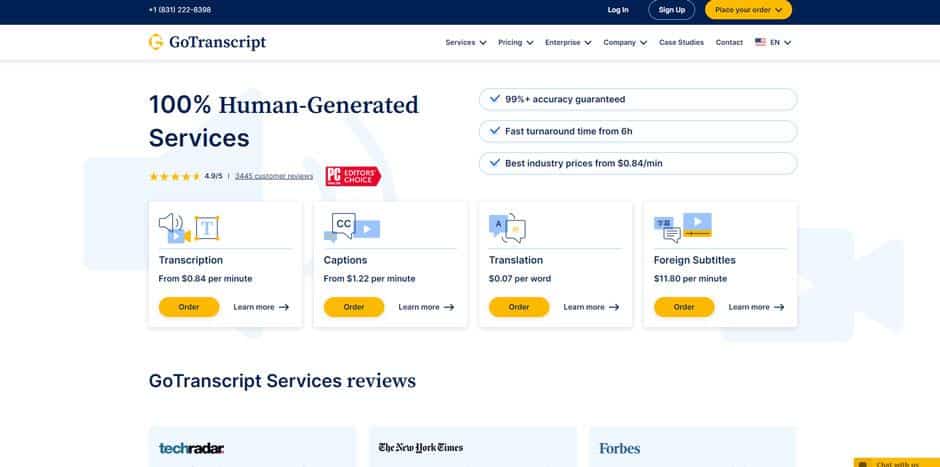Go to the Contact page
Screen dimensions: 940x467
click(729, 42)
